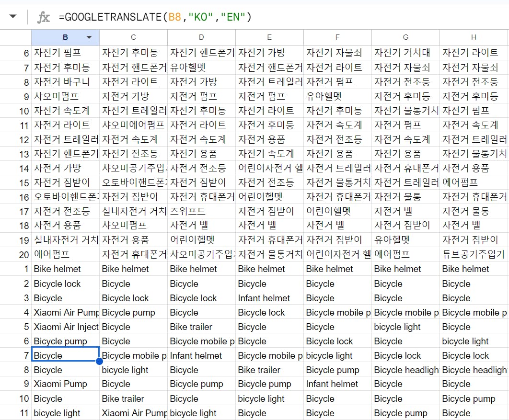509x420 pixels.
Task: Select 유아헬멧 cell in column D
Action: tap(202, 67)
